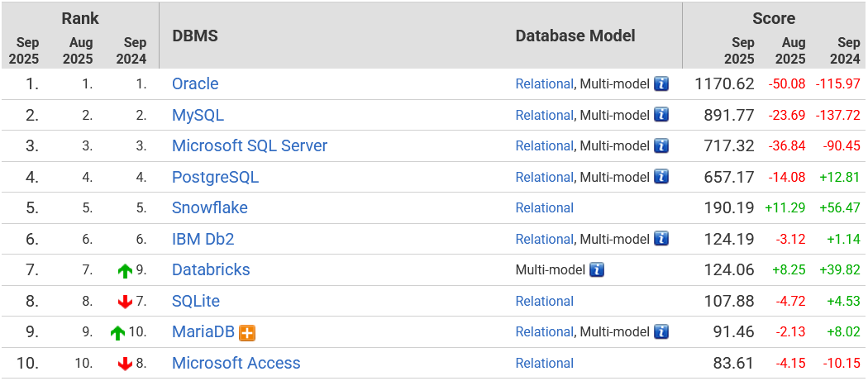This screenshot has width=868, height=381.
Task: Open the MariaDB DBMS link
Action: [x=203, y=331]
